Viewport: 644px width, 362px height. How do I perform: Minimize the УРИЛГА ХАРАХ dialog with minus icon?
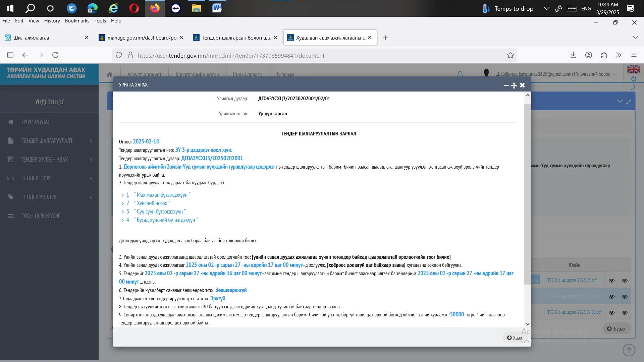click(506, 85)
